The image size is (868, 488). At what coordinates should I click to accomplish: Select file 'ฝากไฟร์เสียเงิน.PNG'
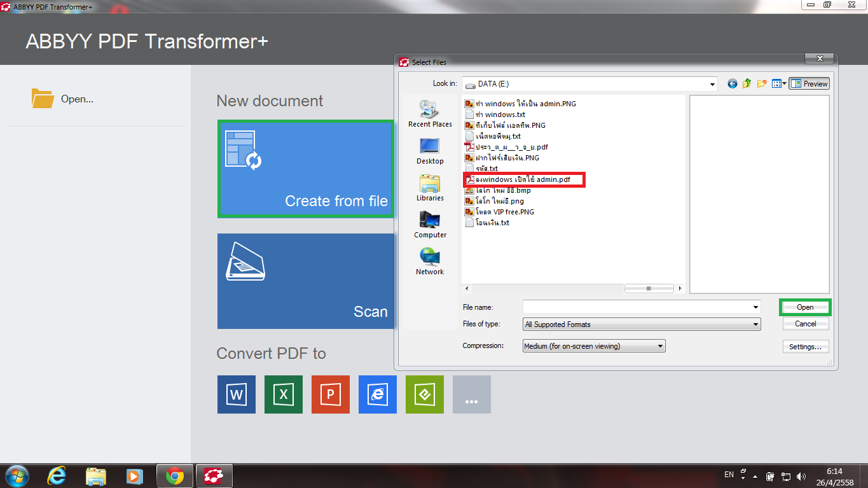click(502, 158)
